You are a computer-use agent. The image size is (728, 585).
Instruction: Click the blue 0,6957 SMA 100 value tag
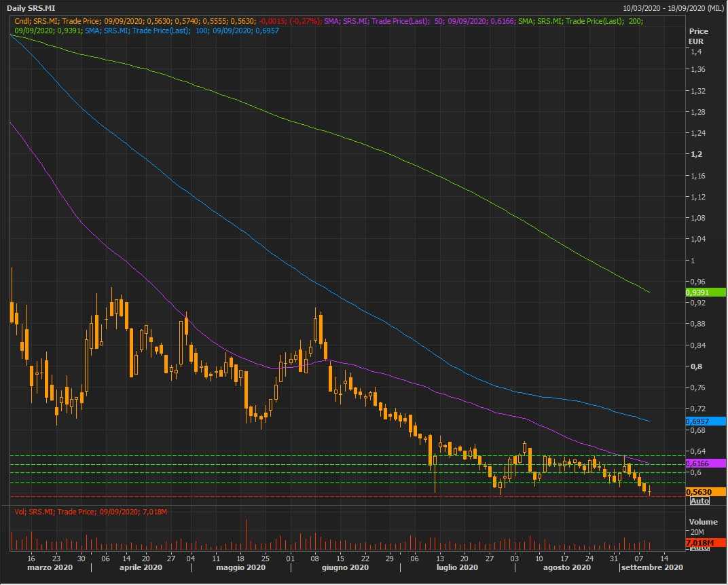point(706,421)
